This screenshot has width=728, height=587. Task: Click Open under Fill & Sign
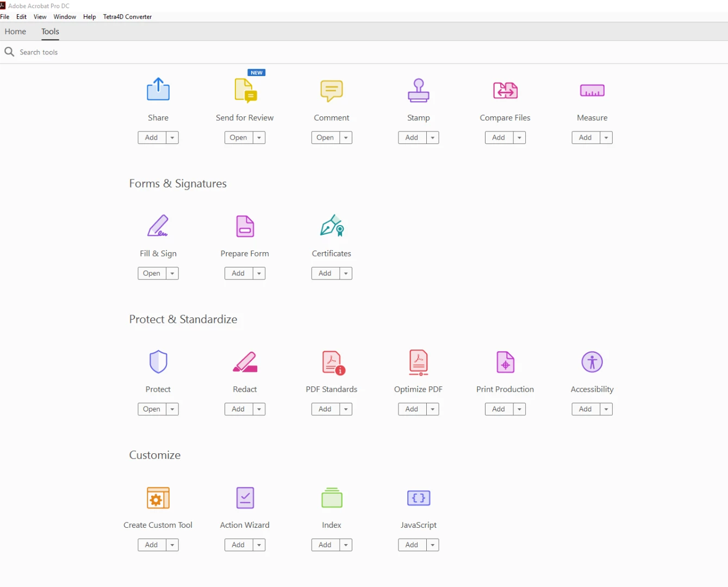[152, 273]
